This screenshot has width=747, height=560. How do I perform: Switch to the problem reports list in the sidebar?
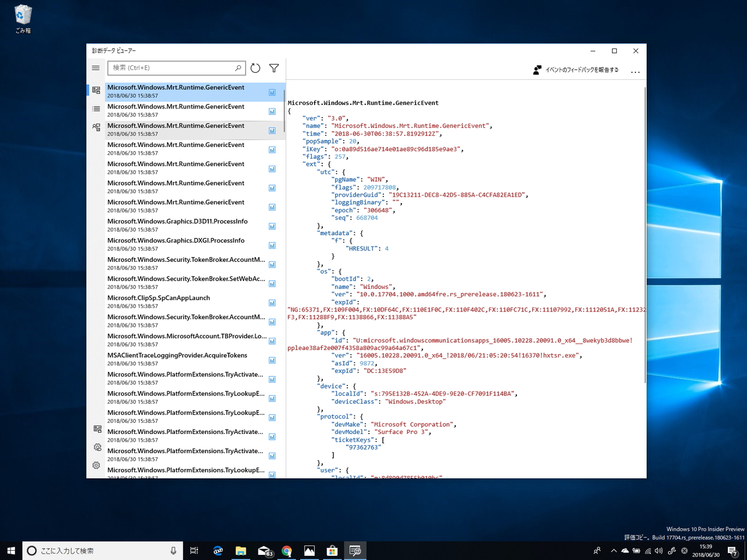[95, 108]
